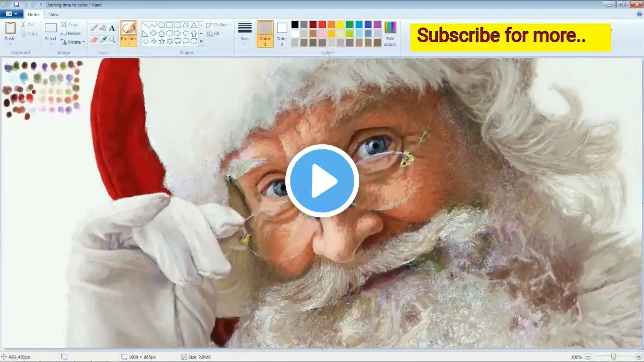Choose the straight Line shape
The height and width of the screenshot is (362, 644).
pyautogui.click(x=145, y=25)
